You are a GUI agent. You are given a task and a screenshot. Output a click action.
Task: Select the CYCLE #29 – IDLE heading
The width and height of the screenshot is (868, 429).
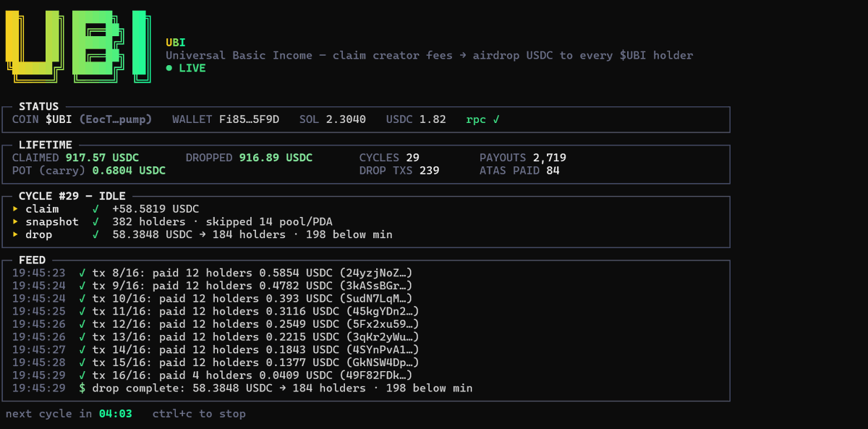point(72,196)
